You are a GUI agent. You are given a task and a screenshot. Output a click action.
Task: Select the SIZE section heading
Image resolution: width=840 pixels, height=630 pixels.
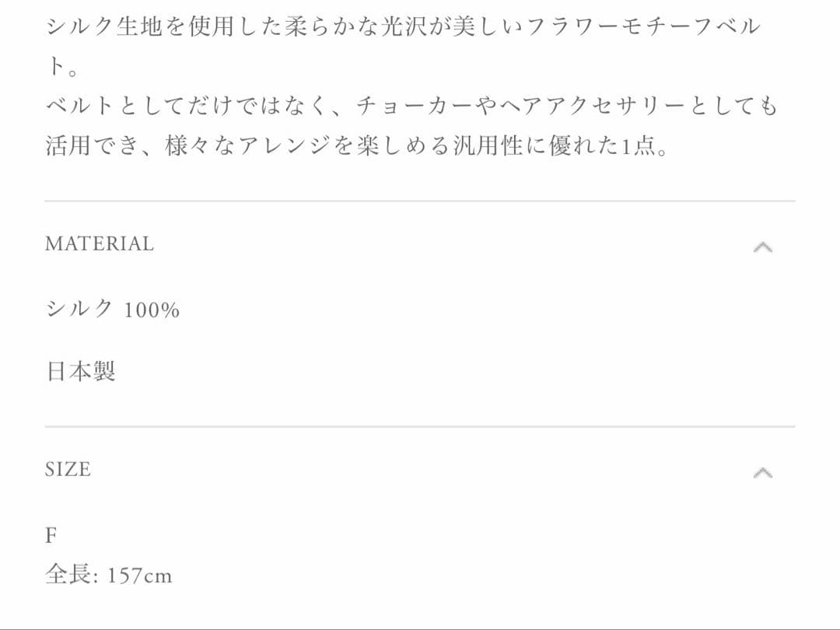(x=68, y=469)
